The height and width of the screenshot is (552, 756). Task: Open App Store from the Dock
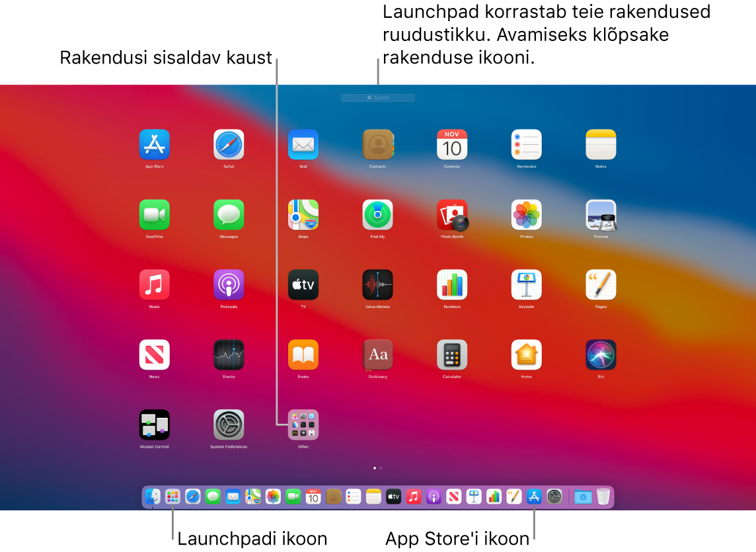(534, 496)
